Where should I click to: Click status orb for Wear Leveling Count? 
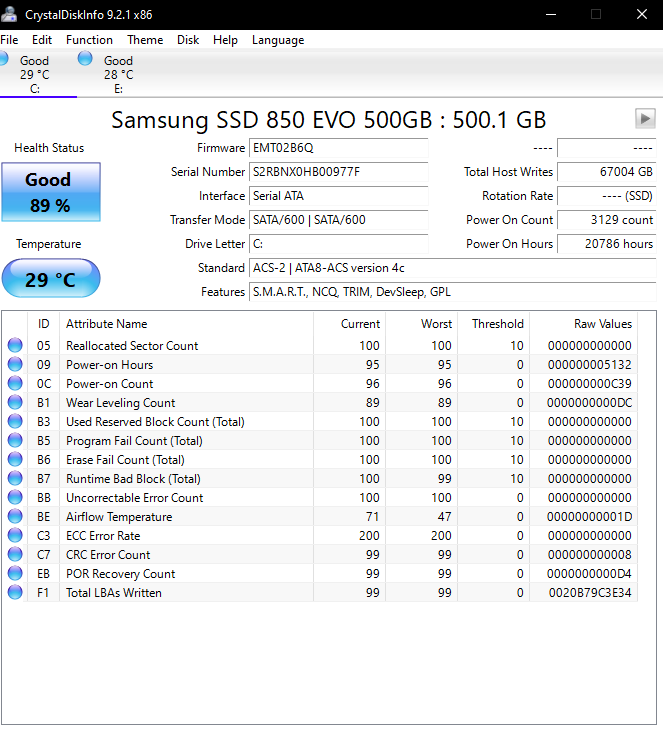pos(15,402)
